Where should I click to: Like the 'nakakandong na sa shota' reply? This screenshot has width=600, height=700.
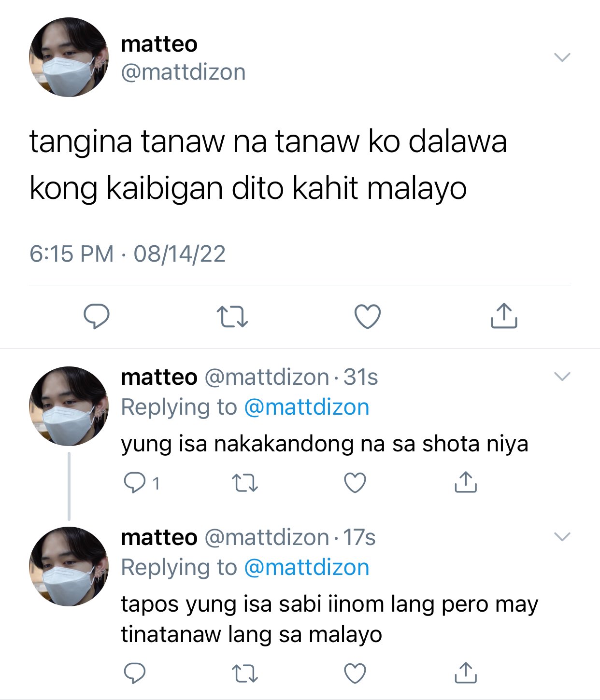[355, 482]
